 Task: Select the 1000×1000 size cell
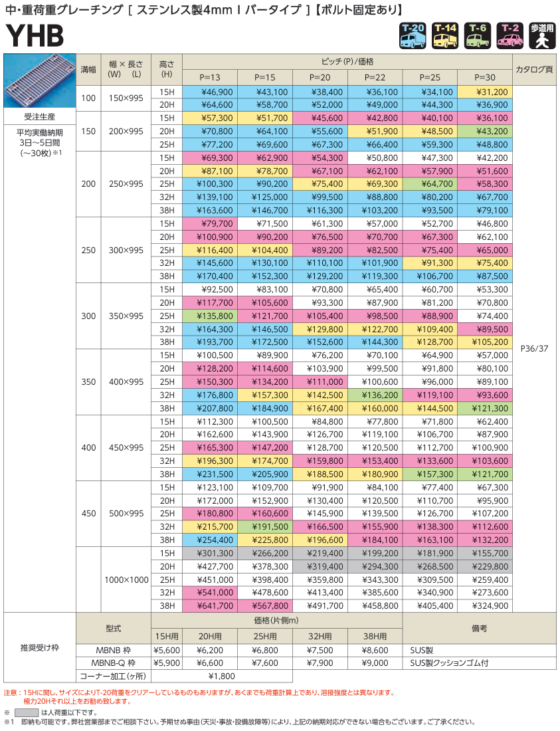tap(126, 579)
